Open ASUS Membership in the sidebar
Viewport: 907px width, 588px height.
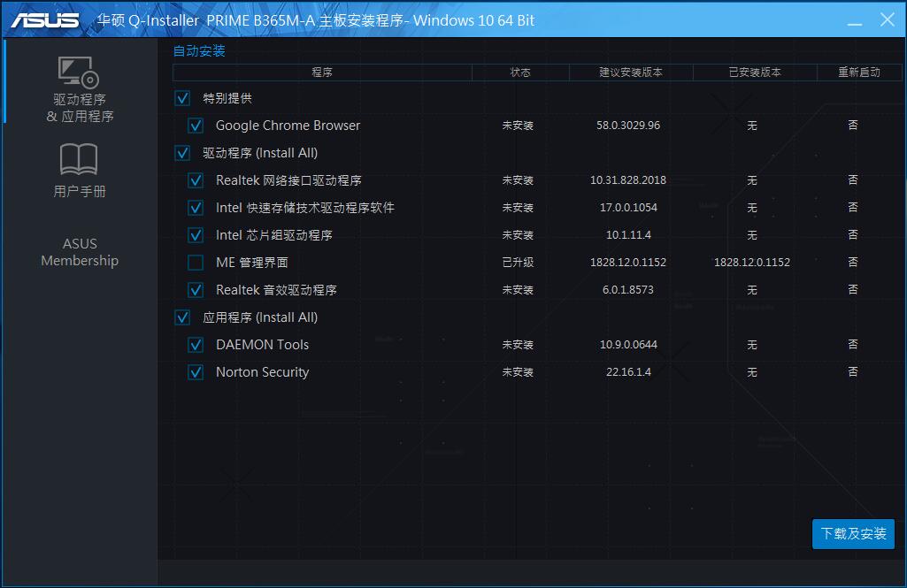(x=79, y=252)
